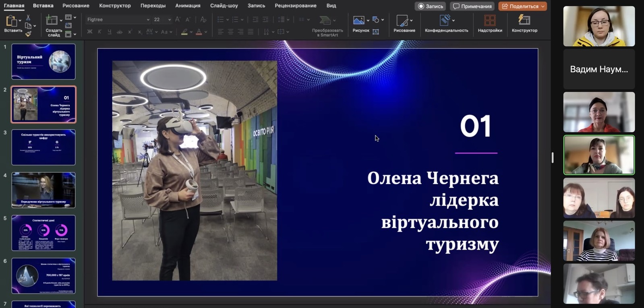Insert text box icon under Shapes

pos(376,32)
